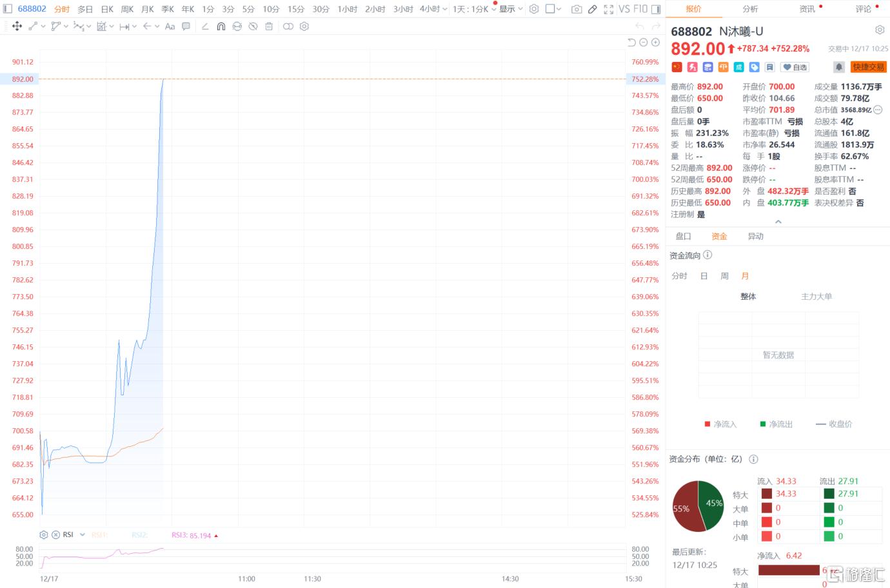Open the 分析 tab

pyautogui.click(x=750, y=9)
